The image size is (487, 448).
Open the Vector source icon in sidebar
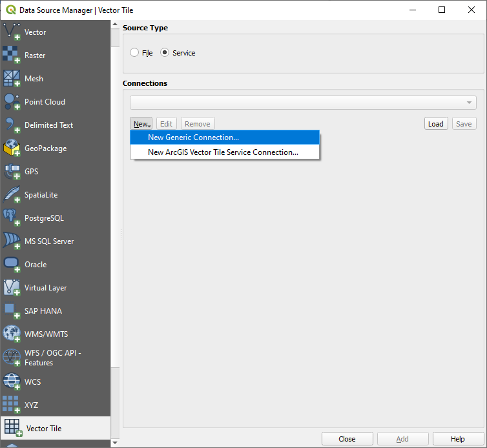(x=12, y=32)
